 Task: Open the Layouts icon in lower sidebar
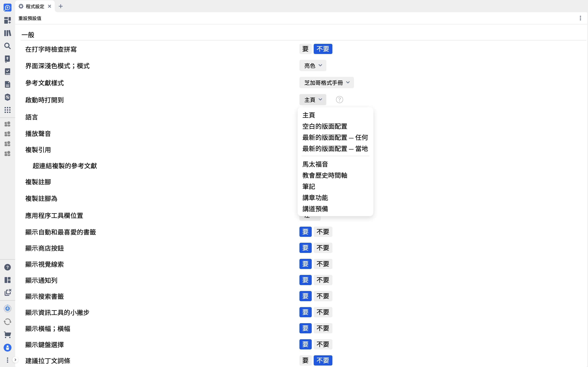[x=8, y=280]
